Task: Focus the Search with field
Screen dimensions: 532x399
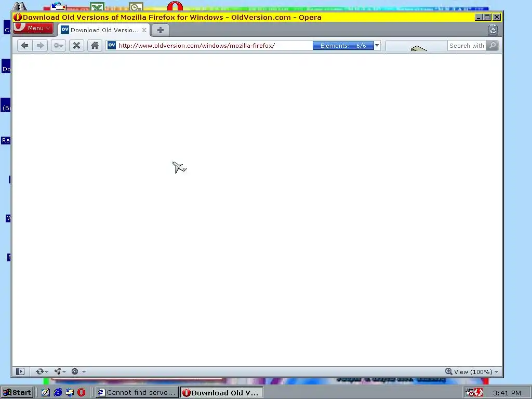Action: [x=467, y=46]
